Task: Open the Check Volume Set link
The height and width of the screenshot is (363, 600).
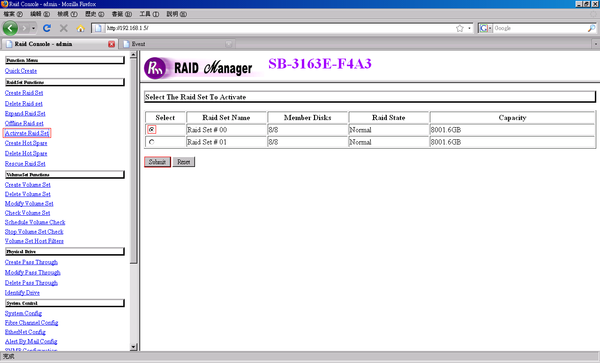Action: tap(27, 213)
